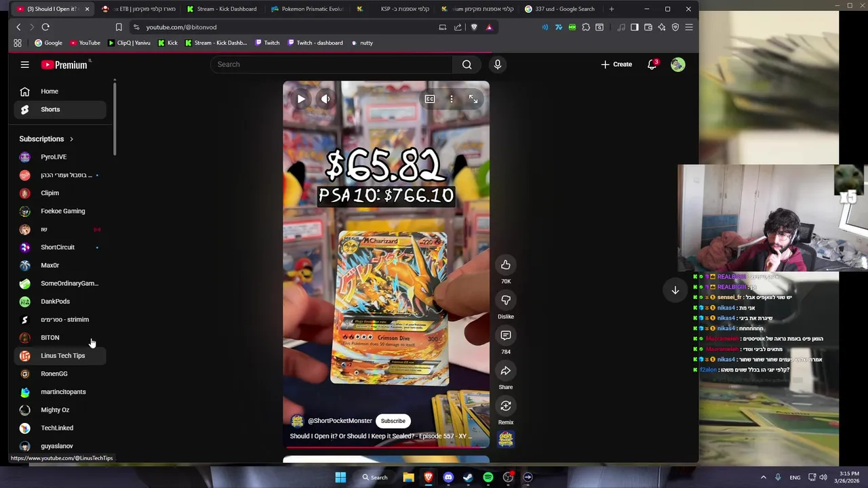Mute the Short's volume
The height and width of the screenshot is (488, 868).
point(325,99)
